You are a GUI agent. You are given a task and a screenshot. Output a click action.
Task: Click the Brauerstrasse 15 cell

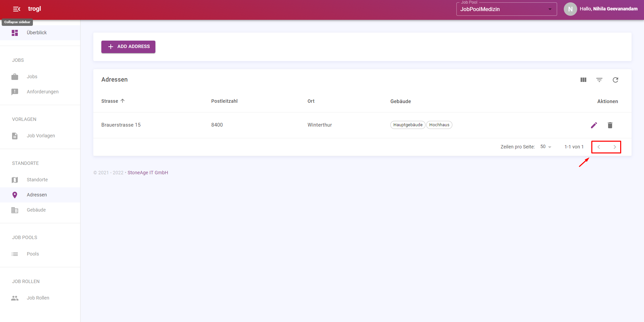[121, 125]
